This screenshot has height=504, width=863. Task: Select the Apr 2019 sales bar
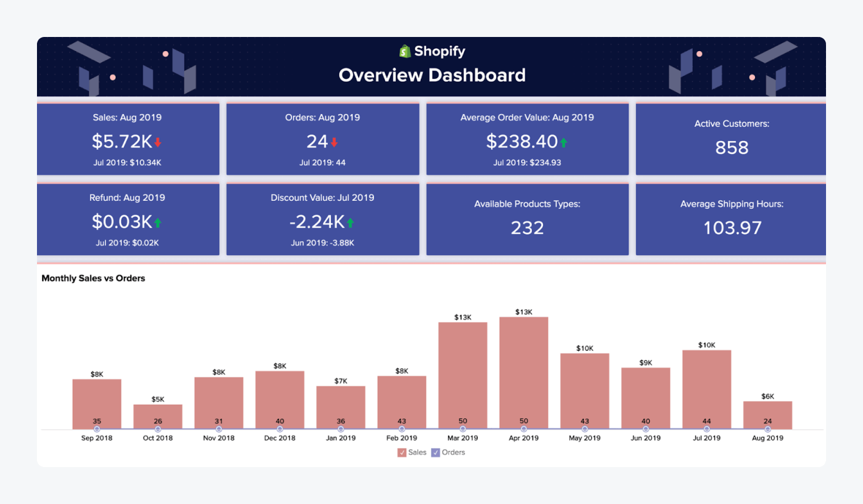click(523, 370)
